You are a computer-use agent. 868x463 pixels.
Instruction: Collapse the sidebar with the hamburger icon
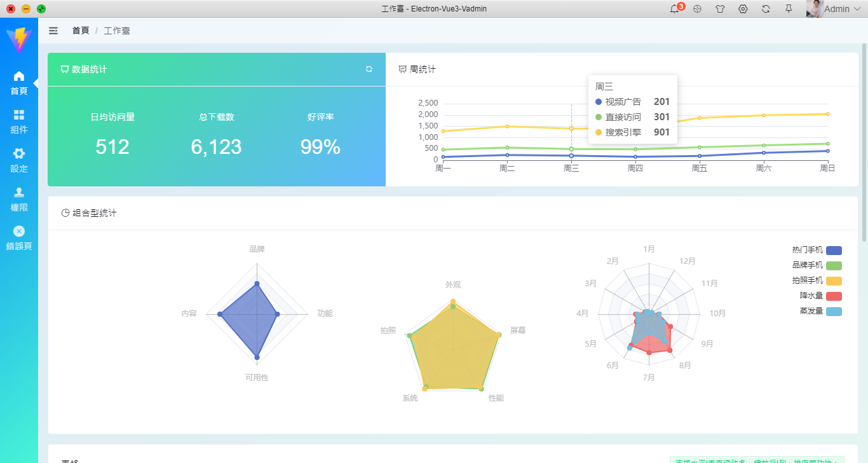tap(53, 31)
